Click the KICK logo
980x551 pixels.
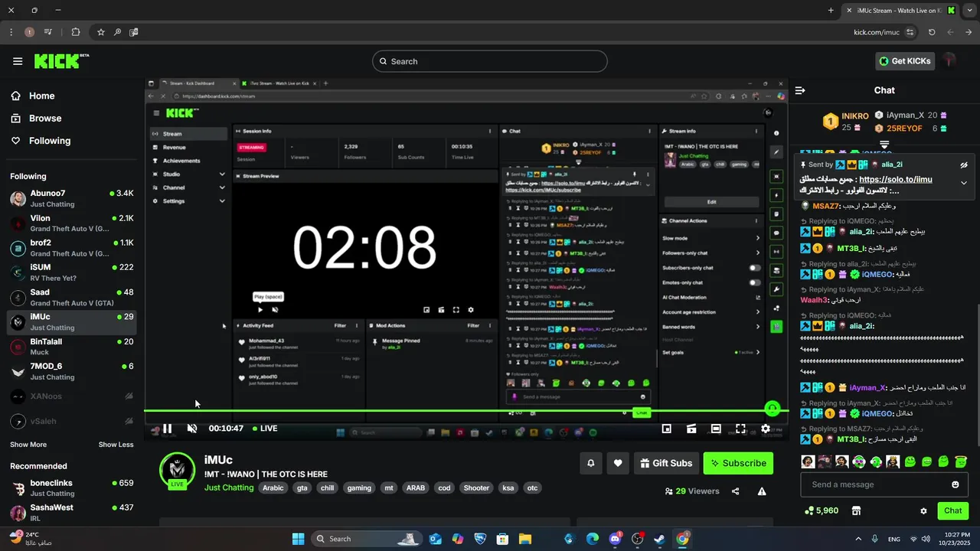60,61
